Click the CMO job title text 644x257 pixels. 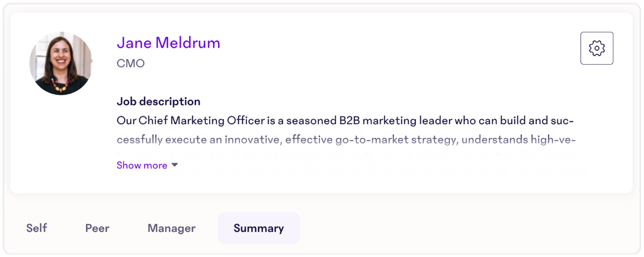click(x=131, y=64)
